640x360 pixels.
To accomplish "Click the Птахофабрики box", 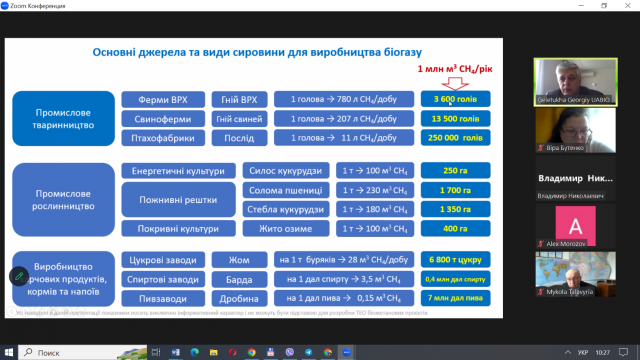I will click(x=163, y=138).
